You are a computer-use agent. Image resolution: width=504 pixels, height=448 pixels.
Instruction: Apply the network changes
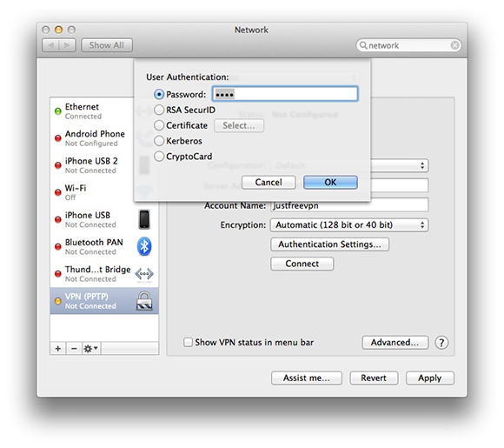click(x=430, y=378)
